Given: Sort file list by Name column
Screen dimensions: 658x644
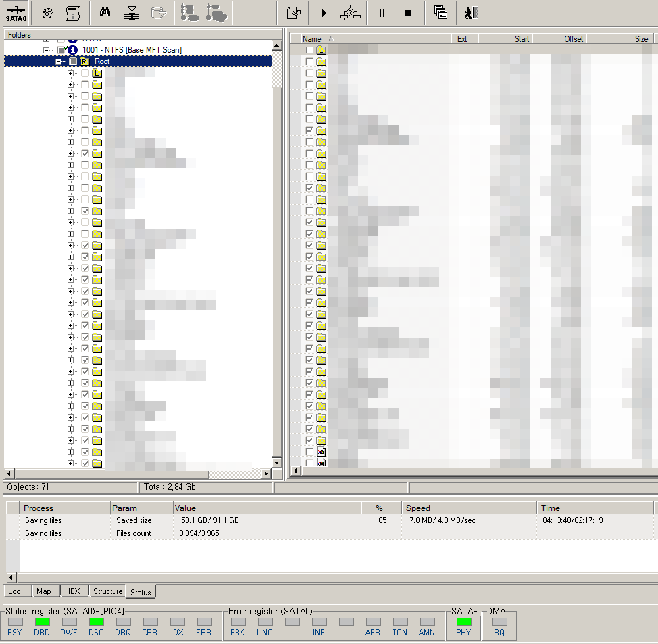Looking at the screenshot, I should tap(376, 39).
